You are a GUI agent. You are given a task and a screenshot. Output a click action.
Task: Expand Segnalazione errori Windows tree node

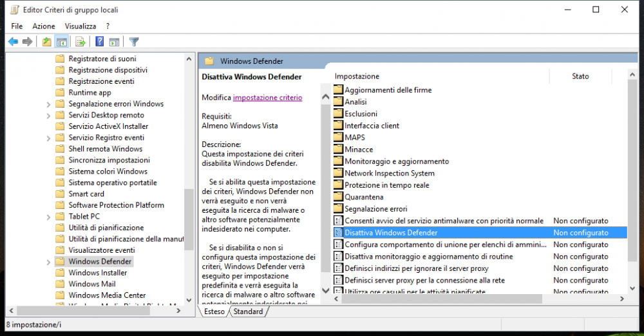point(49,104)
